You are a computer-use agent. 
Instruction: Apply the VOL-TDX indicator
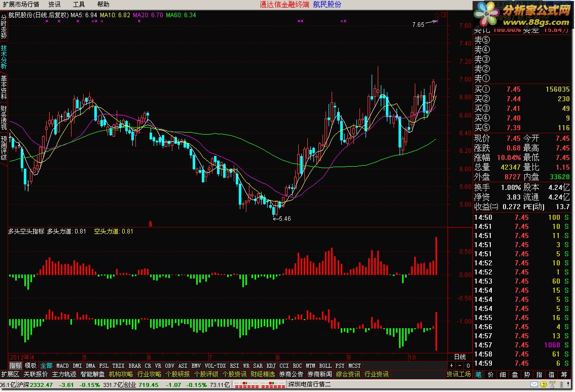pos(215,366)
